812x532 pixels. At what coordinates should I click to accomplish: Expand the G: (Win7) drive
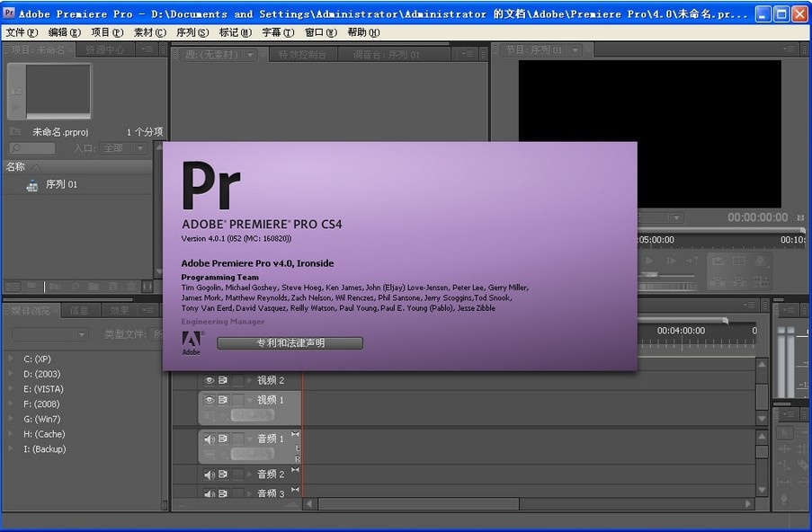(x=11, y=418)
